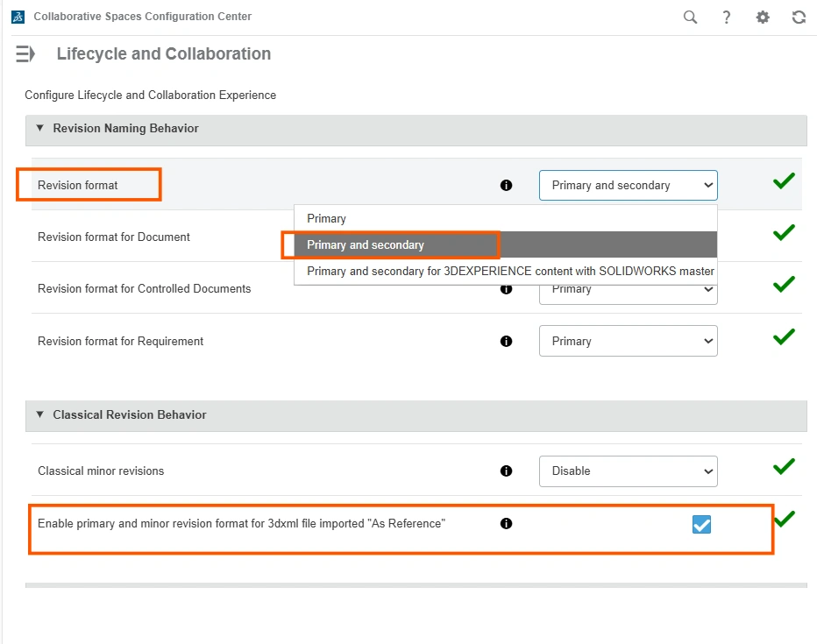Viewport: 824px width, 644px height.
Task: Click info icon for 3dxml import setting
Action: point(506,524)
